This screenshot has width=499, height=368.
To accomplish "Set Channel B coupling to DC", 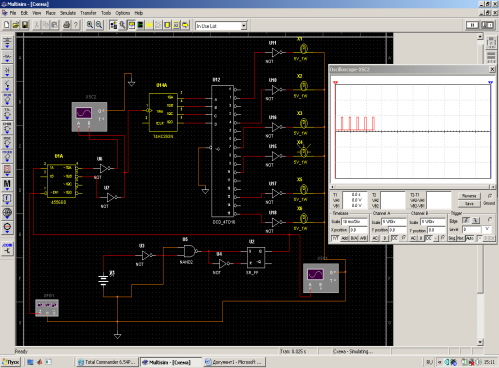I will [429, 238].
